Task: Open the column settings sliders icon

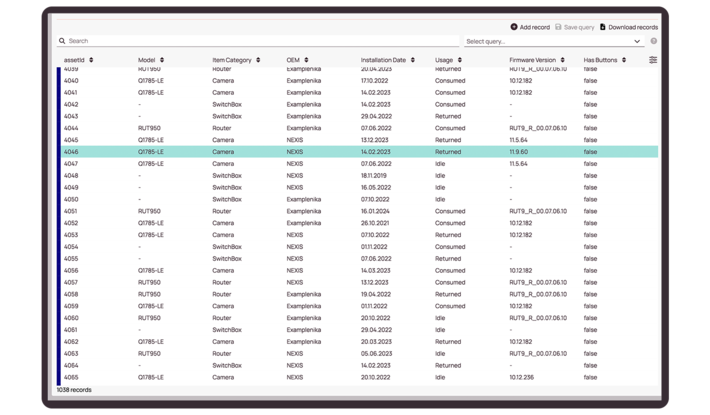Action: (x=653, y=60)
